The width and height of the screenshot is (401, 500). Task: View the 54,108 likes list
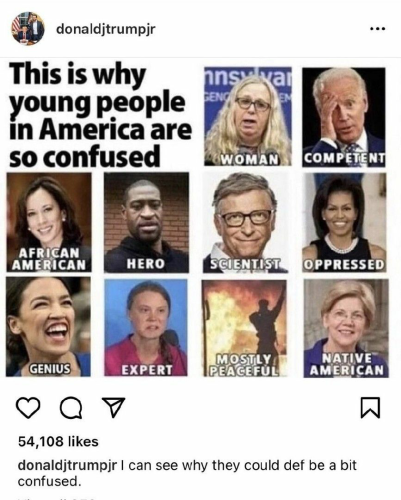click(x=58, y=441)
